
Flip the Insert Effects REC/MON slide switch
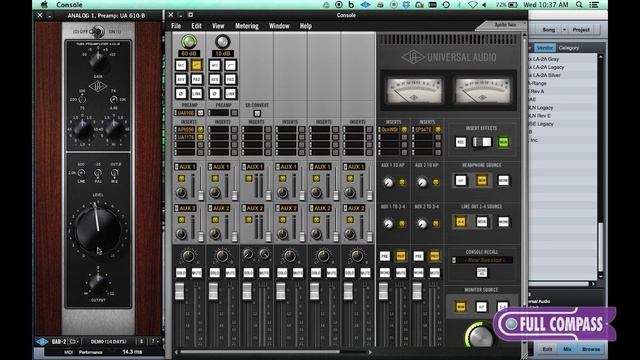click(x=482, y=142)
